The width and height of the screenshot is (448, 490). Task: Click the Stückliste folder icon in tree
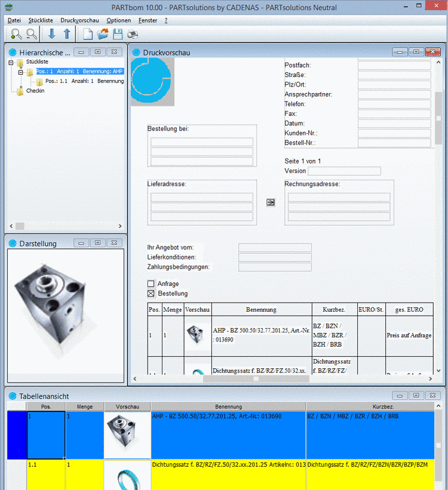20,63
